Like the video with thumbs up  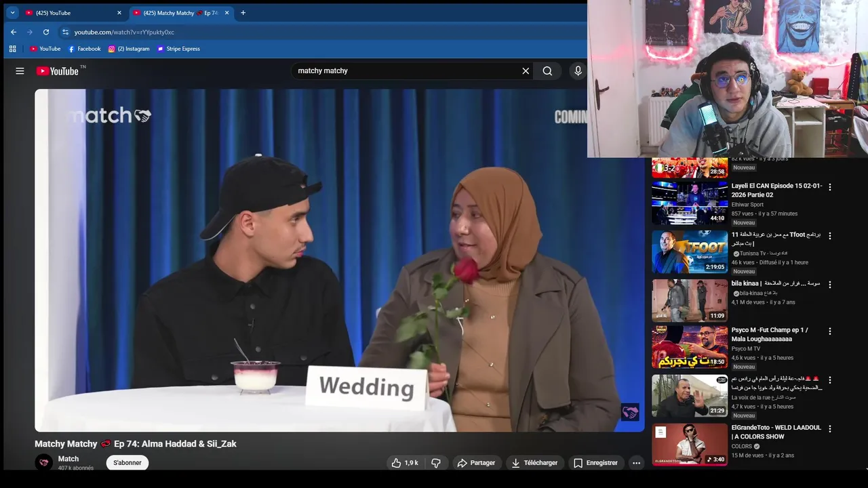point(405,463)
